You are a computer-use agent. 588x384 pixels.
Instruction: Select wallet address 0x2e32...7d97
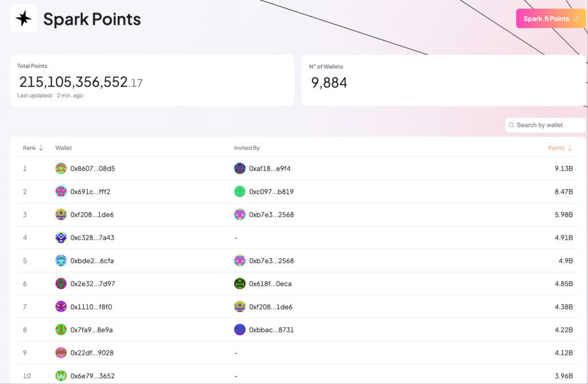(x=92, y=284)
